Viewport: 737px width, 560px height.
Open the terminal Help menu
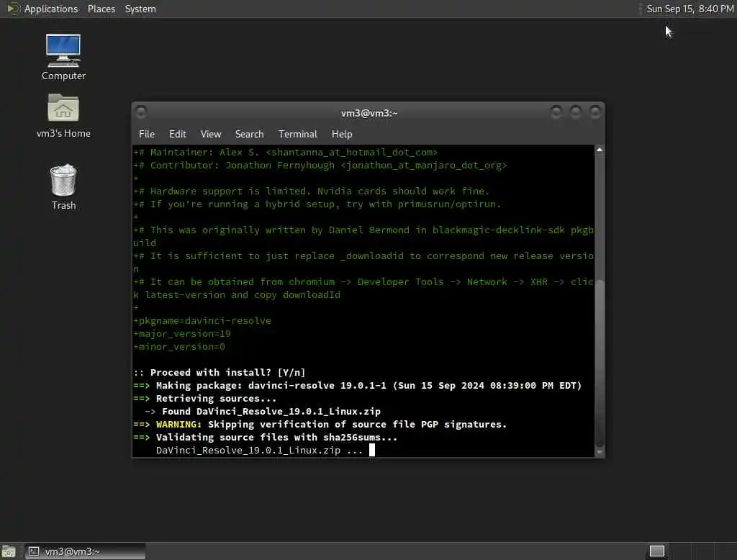click(342, 134)
